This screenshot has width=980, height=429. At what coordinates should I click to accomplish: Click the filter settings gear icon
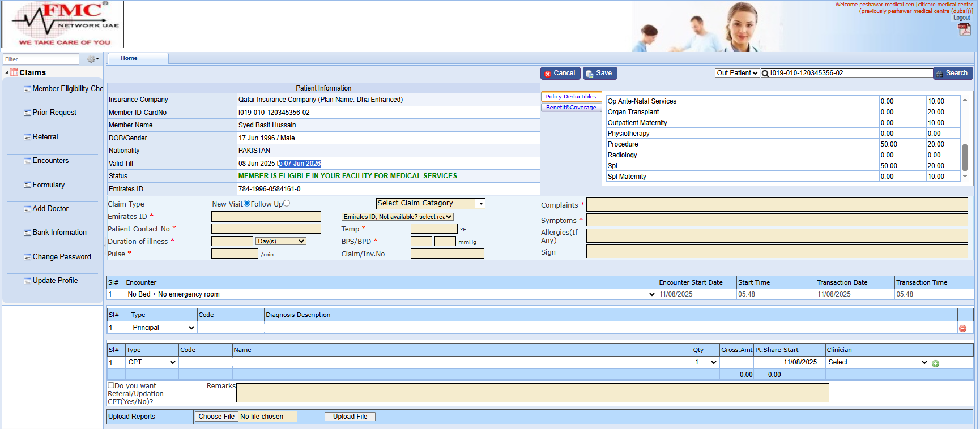[92, 59]
